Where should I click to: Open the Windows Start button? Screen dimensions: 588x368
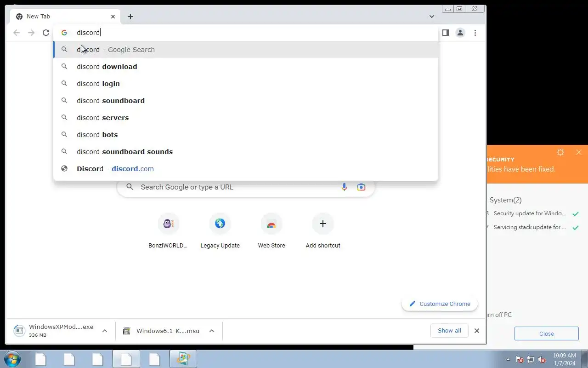[12, 359]
